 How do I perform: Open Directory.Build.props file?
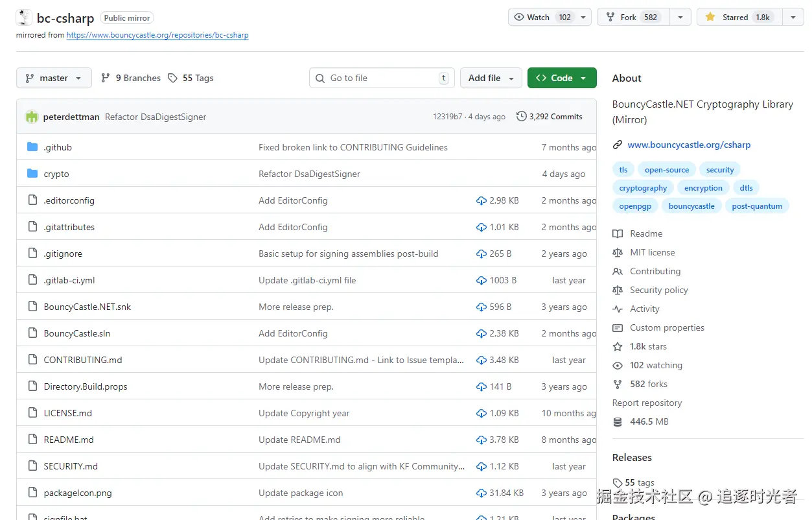point(86,386)
